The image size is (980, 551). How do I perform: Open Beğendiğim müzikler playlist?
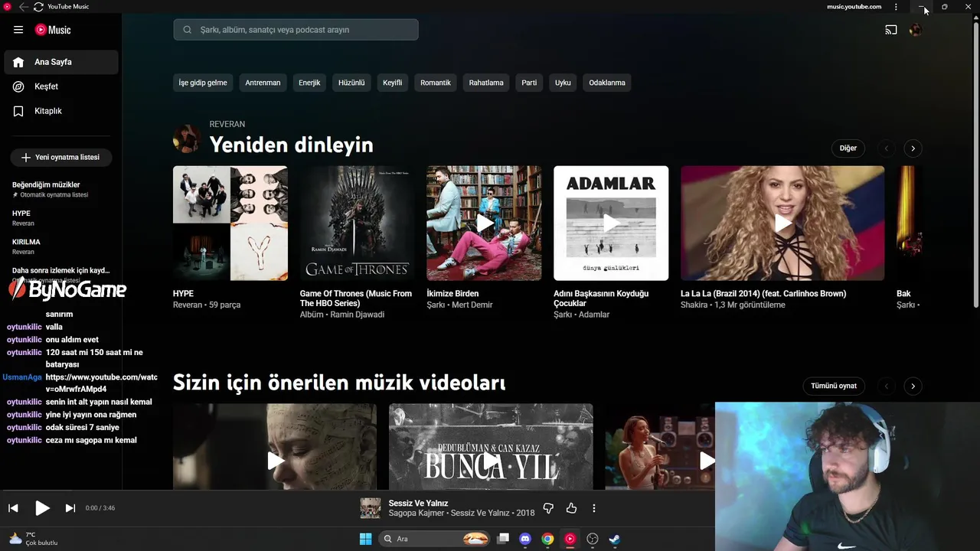(x=61, y=189)
